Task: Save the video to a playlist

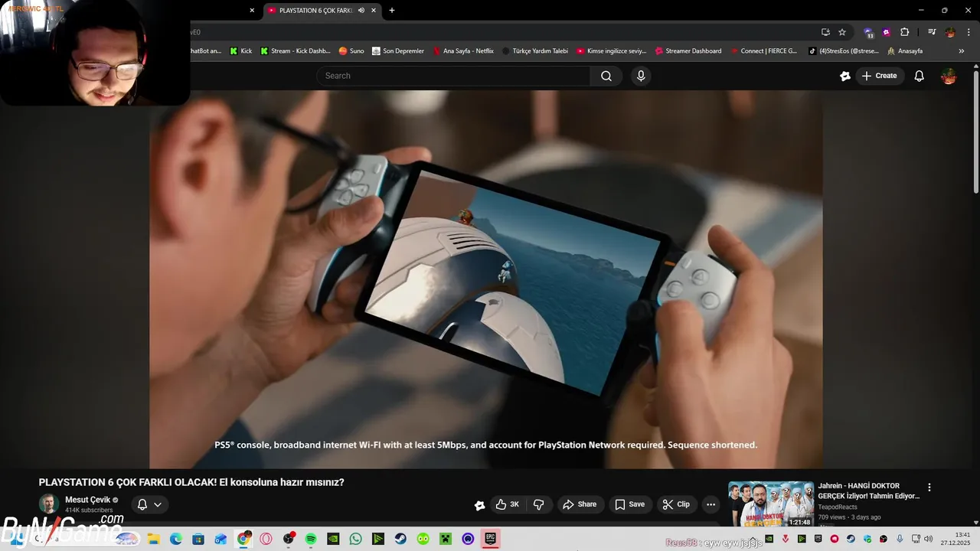Action: point(630,504)
